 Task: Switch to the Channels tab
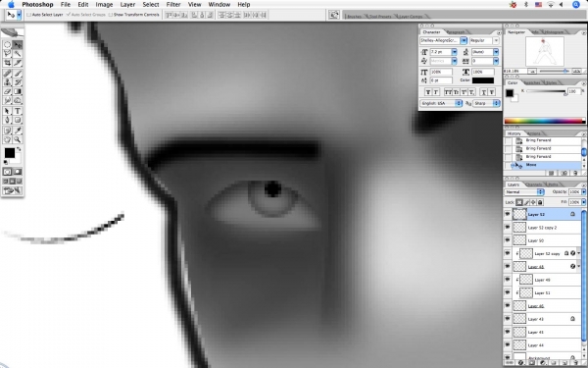[534, 184]
